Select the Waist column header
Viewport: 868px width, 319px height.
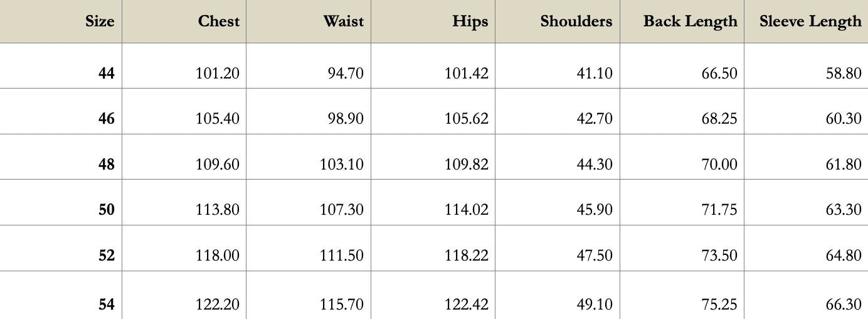point(343,21)
